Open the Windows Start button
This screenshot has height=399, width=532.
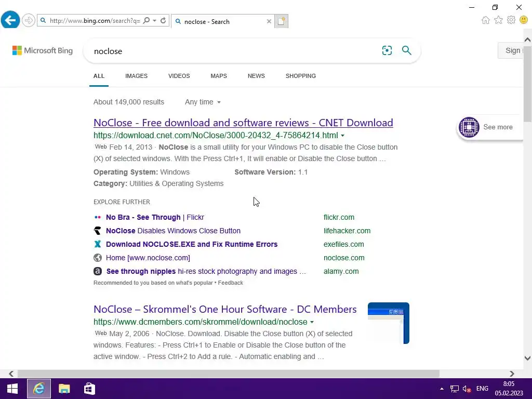12,389
